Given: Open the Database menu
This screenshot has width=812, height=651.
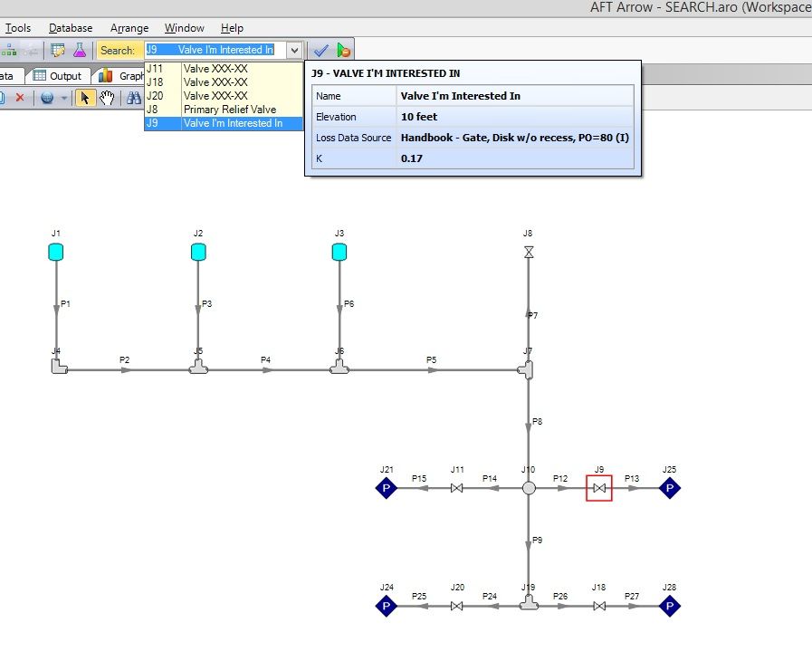Looking at the screenshot, I should (71, 28).
